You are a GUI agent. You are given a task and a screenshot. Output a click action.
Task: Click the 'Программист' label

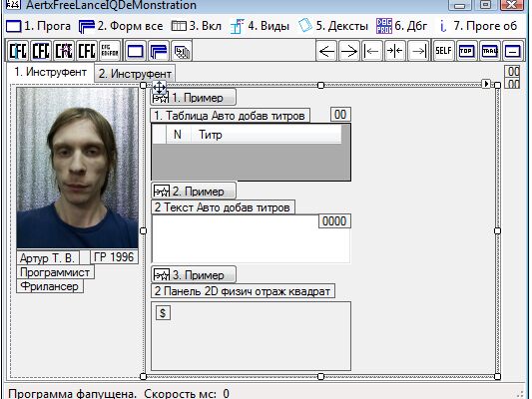(x=55, y=272)
